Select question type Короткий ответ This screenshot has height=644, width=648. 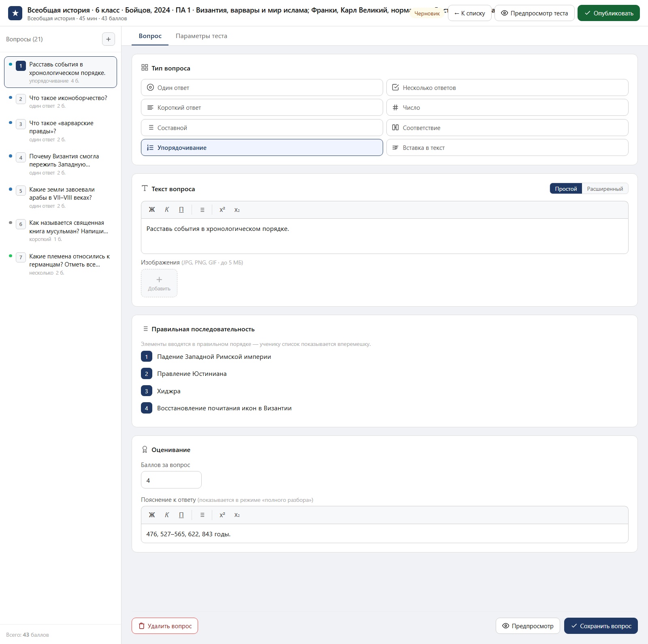click(262, 107)
